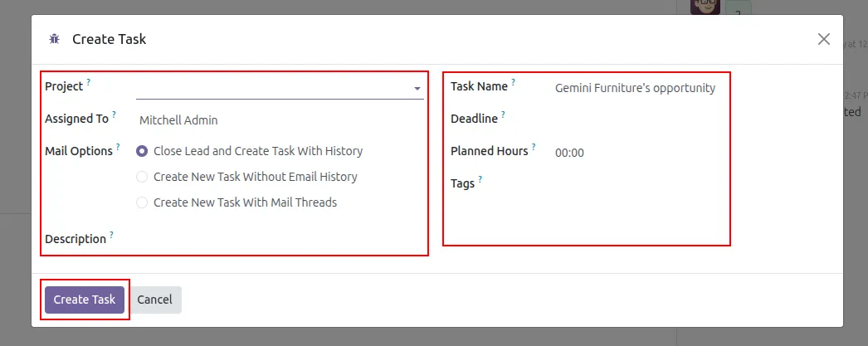Open the Project dropdown arrow
The image size is (868, 346).
pyautogui.click(x=417, y=88)
